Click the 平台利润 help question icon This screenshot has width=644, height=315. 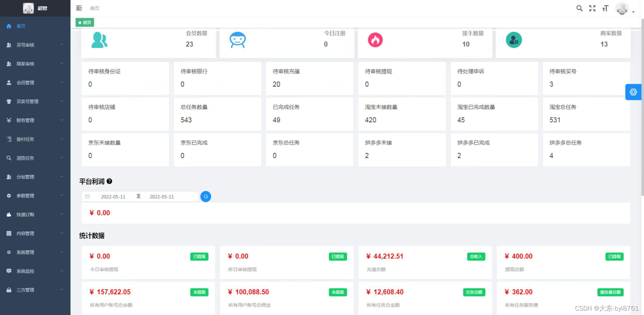[109, 181]
